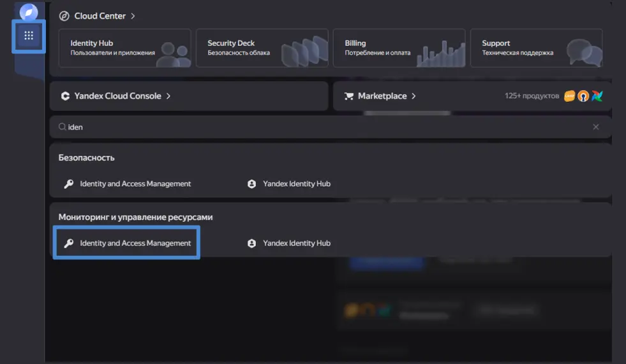Screen dimensions: 626x364
Task: Click the chevron beside Yandex Cloud Console
Action: tap(168, 96)
